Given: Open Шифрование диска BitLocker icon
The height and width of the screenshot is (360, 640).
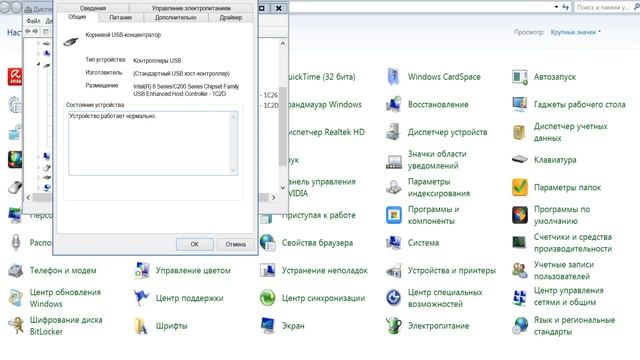Looking at the screenshot, I should coord(16,326).
